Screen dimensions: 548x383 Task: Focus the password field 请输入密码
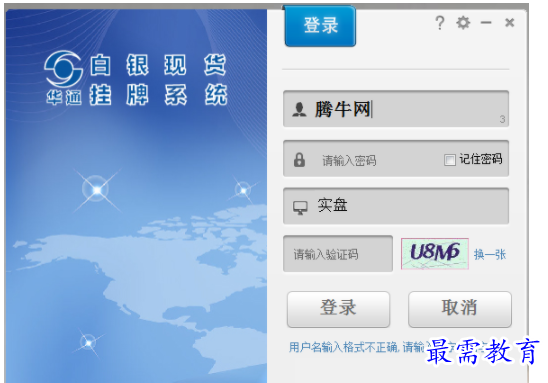[396, 159]
